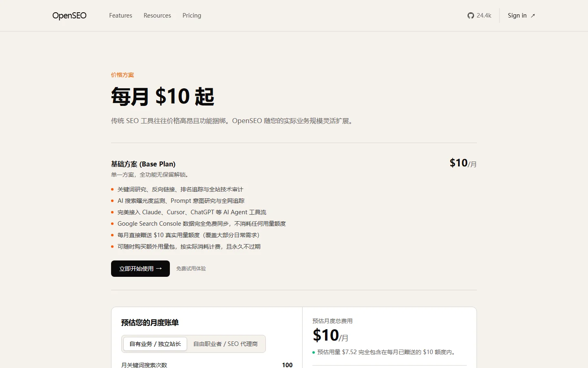Click the $10/月 price beside Base Plan

[463, 163]
